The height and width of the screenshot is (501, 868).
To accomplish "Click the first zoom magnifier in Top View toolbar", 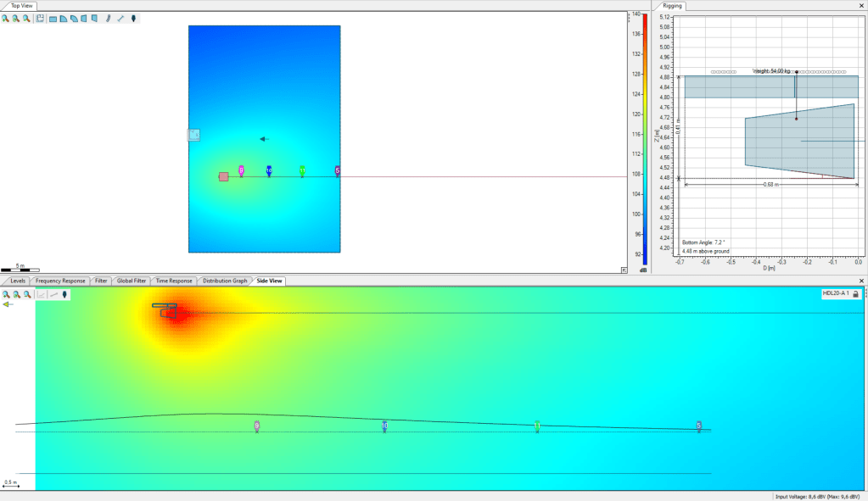I will pyautogui.click(x=6, y=18).
